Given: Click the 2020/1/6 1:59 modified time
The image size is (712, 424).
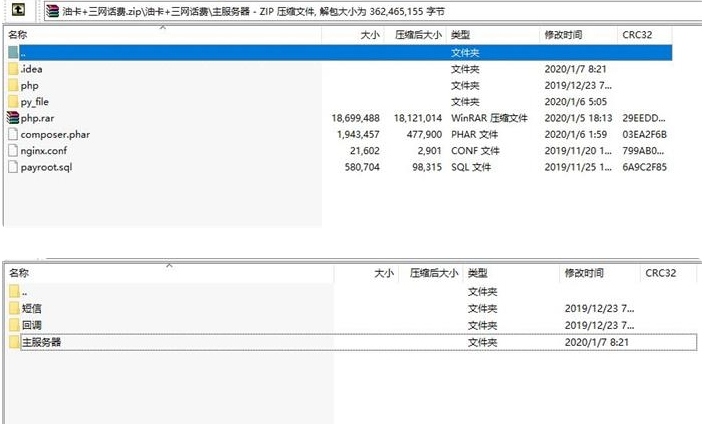Looking at the screenshot, I should pyautogui.click(x=576, y=134).
